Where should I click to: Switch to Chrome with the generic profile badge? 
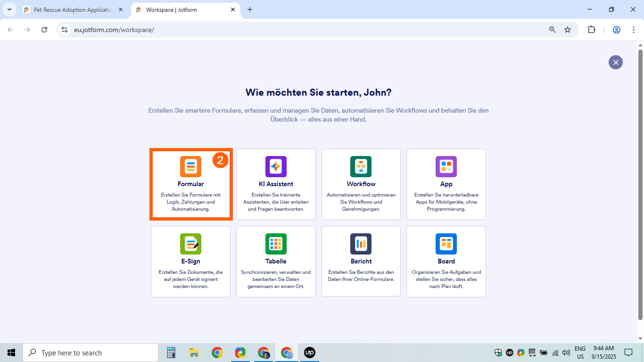tap(287, 353)
